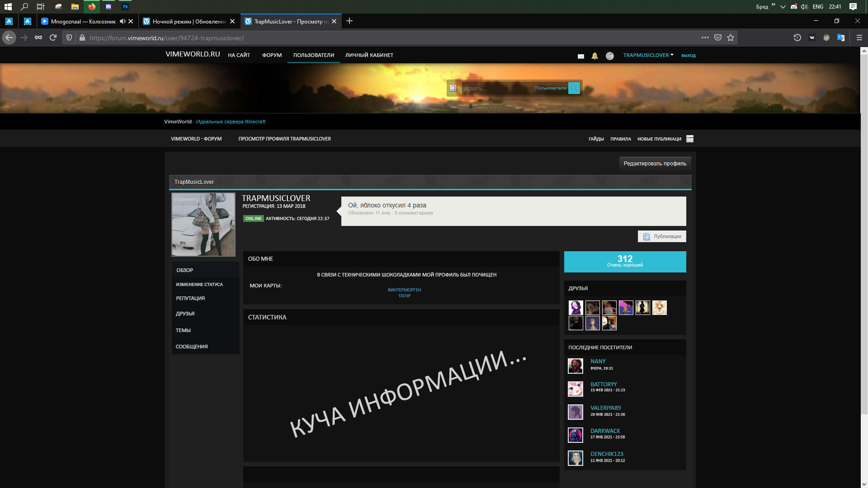Open Task View on the taskbar
This screenshot has height=488, width=868.
click(41, 6)
